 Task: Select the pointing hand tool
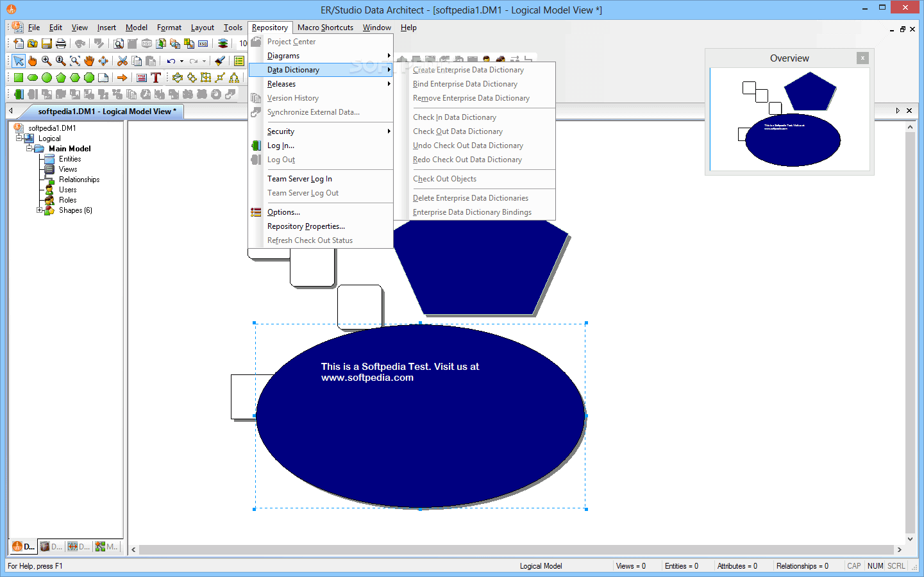pos(33,61)
